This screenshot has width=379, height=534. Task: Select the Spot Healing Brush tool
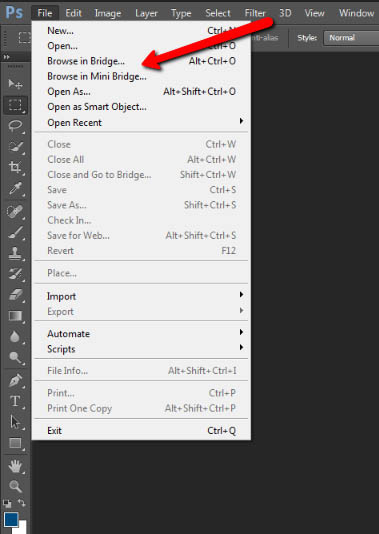(x=15, y=212)
